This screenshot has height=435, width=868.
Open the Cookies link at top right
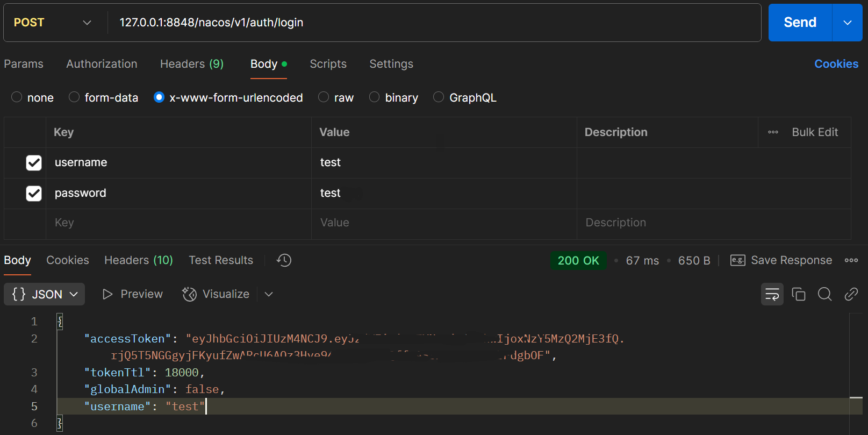coord(836,64)
